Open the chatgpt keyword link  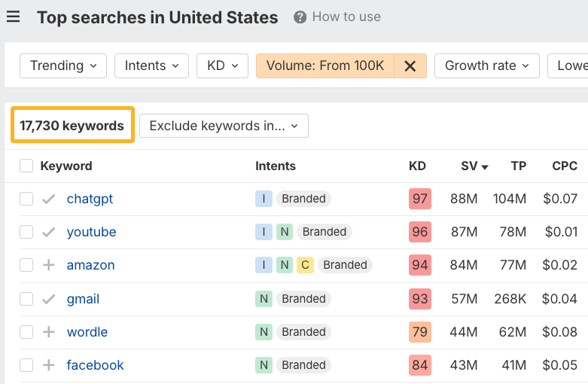point(90,199)
